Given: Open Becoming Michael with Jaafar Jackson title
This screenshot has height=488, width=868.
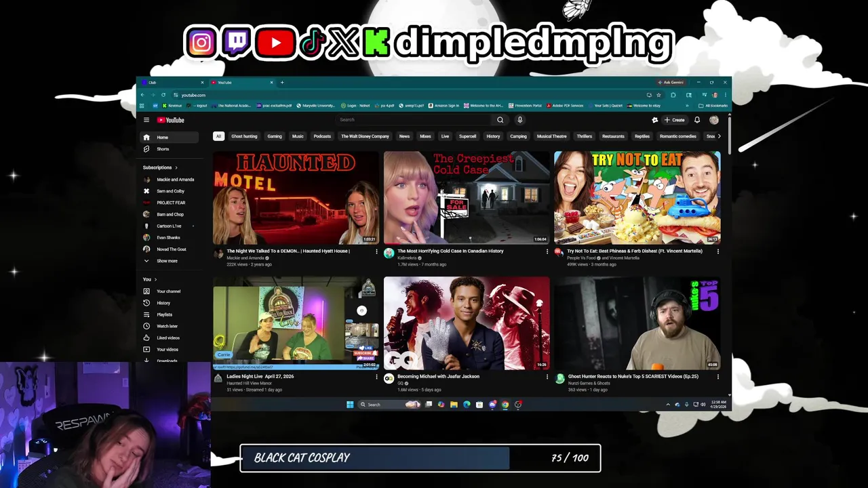Looking at the screenshot, I should point(438,376).
